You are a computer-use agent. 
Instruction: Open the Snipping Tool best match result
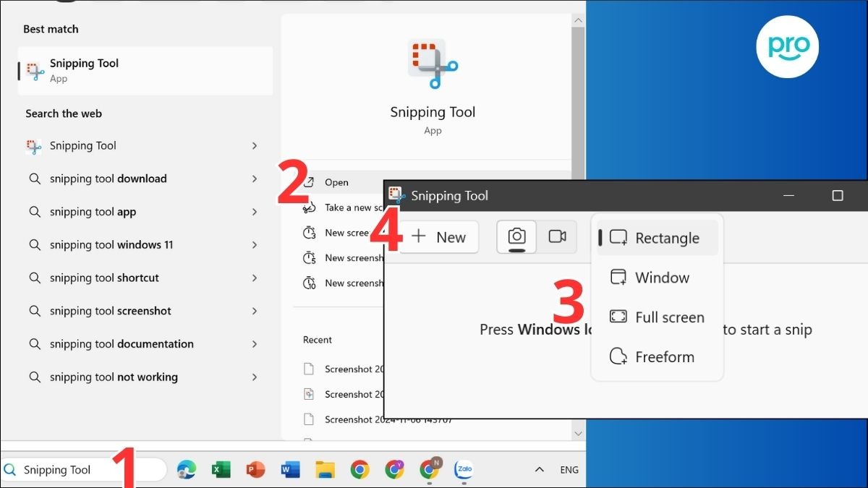pyautogui.click(x=145, y=71)
